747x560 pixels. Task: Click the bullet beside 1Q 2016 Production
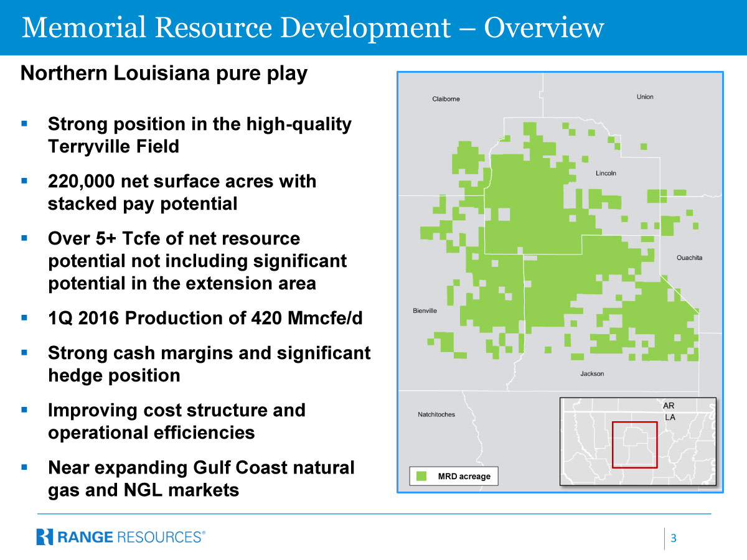point(25,318)
